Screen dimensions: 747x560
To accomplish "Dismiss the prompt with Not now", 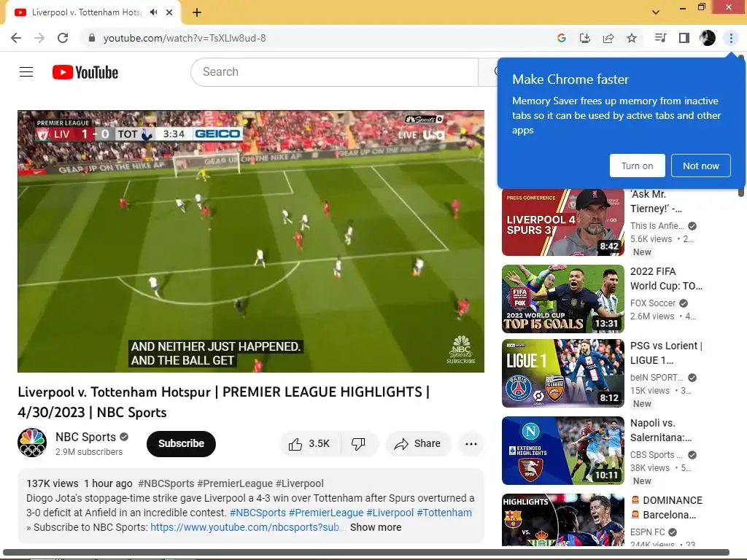I will pos(701,166).
